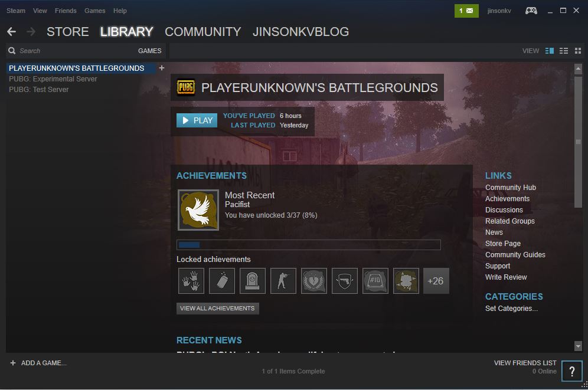
Task: Switch to the LIBRARY tab
Action: point(126,32)
